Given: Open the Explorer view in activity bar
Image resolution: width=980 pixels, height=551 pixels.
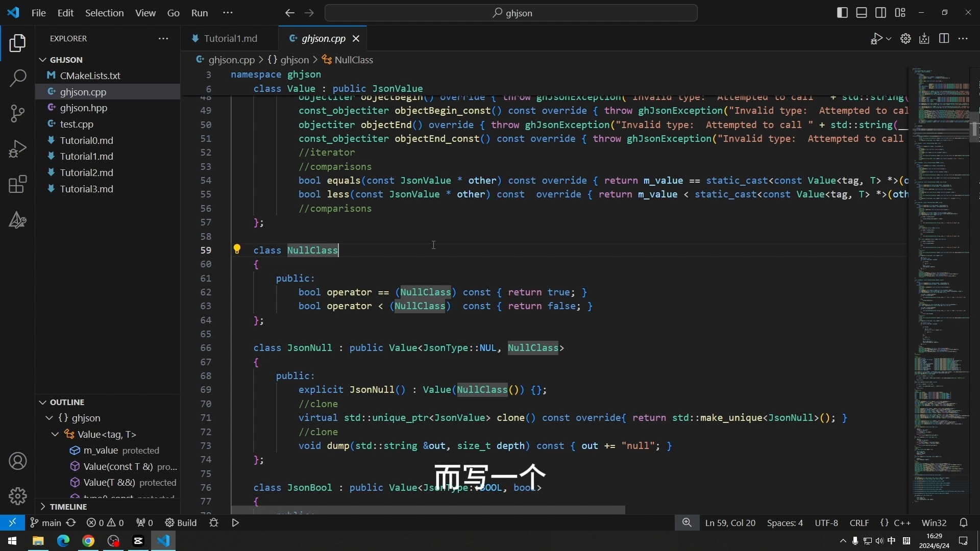Looking at the screenshot, I should coord(17,43).
